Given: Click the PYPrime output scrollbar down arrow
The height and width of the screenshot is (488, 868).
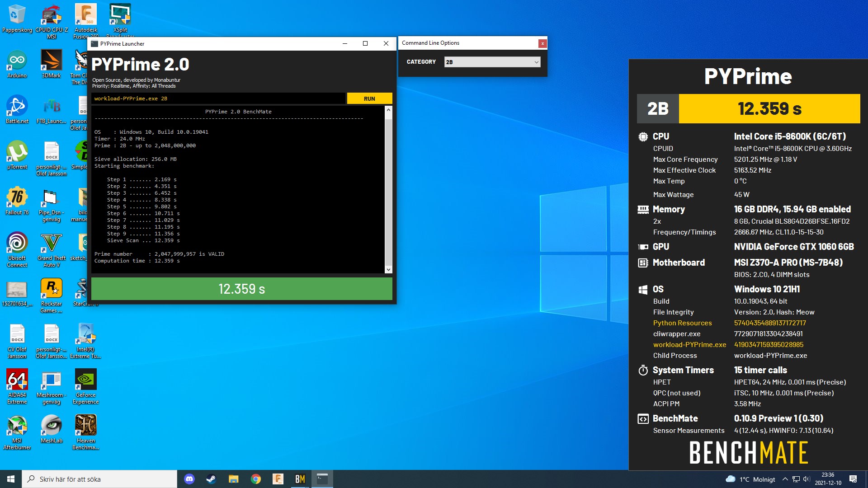Looking at the screenshot, I should [x=388, y=270].
